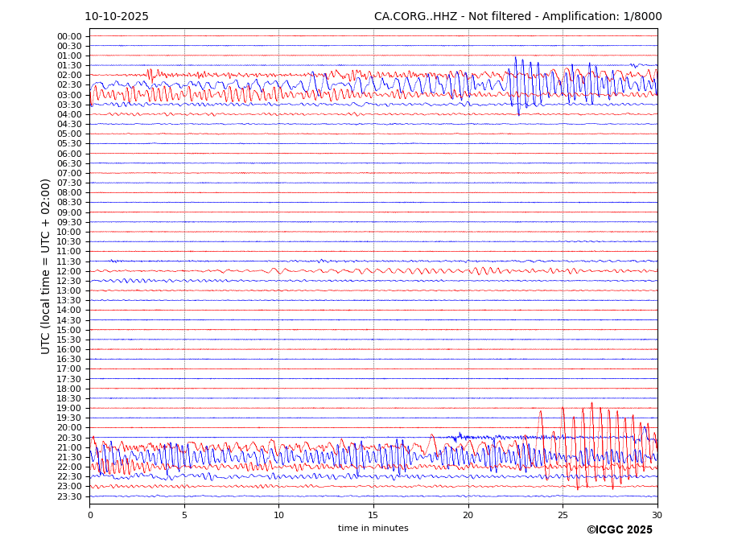The height and width of the screenshot is (560, 746).
Task: Click the 25 tick on minutes axis
Action: 563,515
